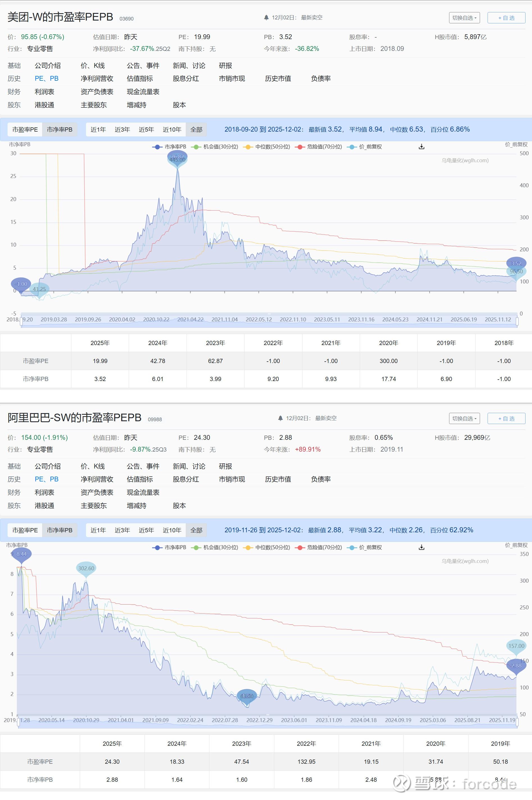
Task: Choose 近5年 range for Alibaba chart
Action: tap(146, 530)
